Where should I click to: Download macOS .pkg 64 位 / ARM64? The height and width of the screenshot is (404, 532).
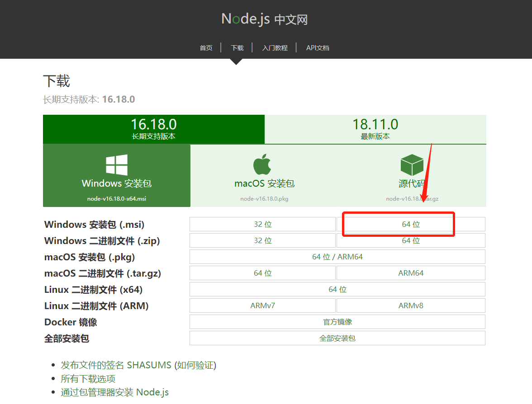tap(337, 257)
